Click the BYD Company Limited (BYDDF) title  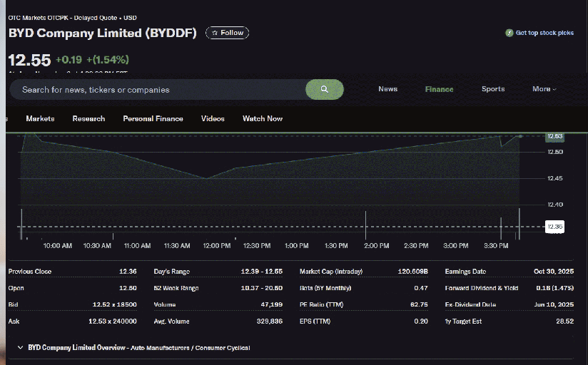coord(102,33)
